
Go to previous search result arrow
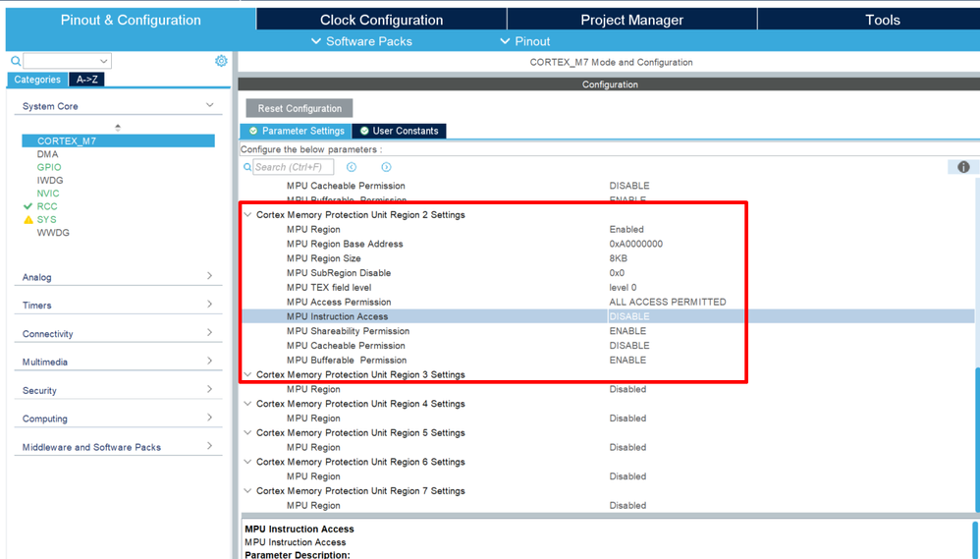coord(352,167)
